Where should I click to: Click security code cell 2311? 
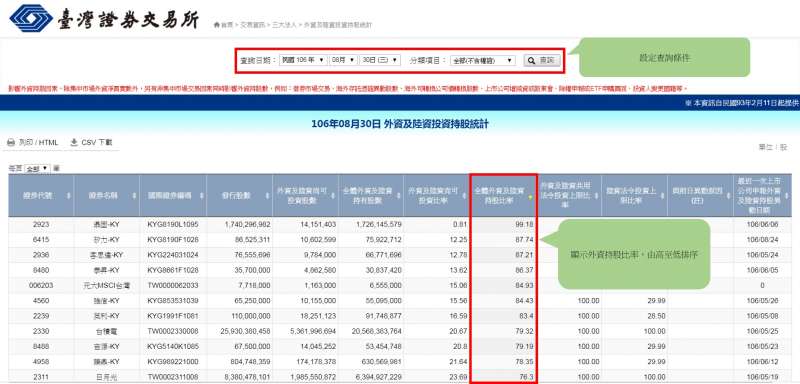coord(41,377)
